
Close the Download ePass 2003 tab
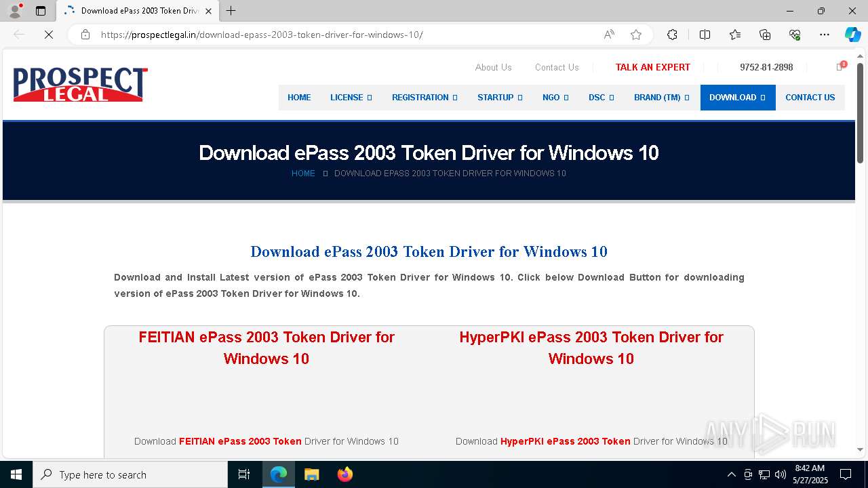click(x=210, y=11)
